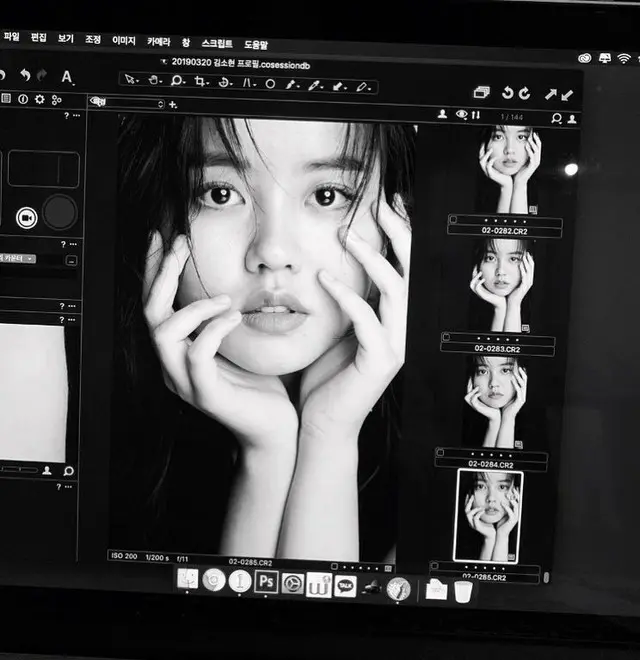640x660 pixels.
Task: Select the Zoom loupe tool
Action: 177,81
